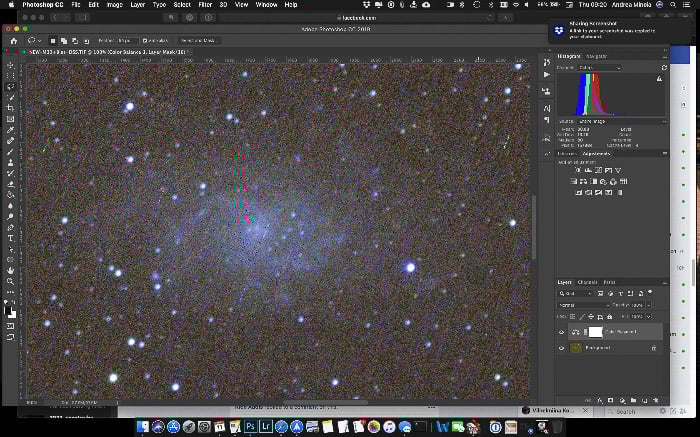Toggle lock position
The width and height of the screenshot is (700, 437).
(591, 316)
